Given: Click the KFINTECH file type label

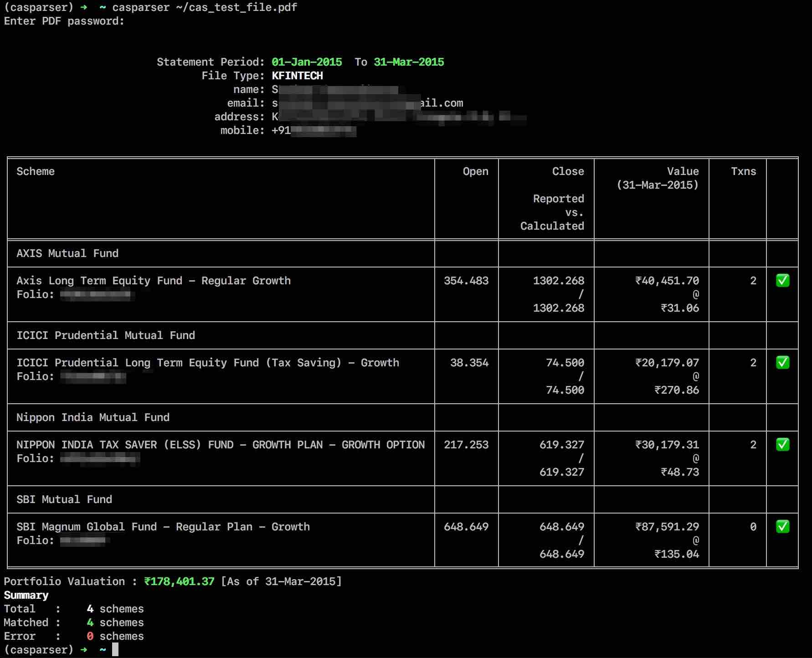Looking at the screenshot, I should (297, 76).
